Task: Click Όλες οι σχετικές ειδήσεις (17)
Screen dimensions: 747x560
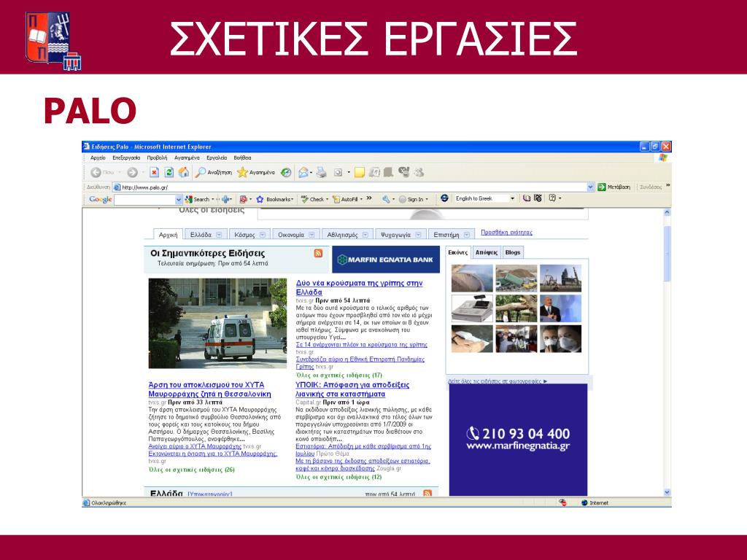Action: [338, 376]
